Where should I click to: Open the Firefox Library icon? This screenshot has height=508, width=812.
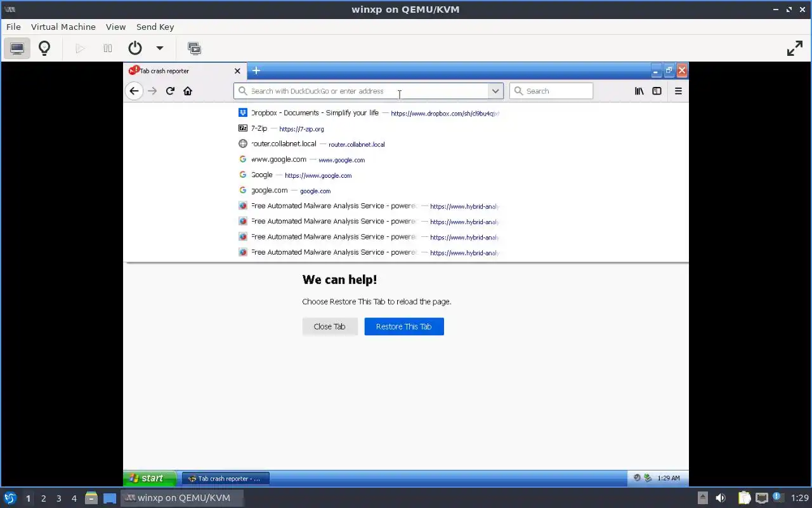point(639,91)
